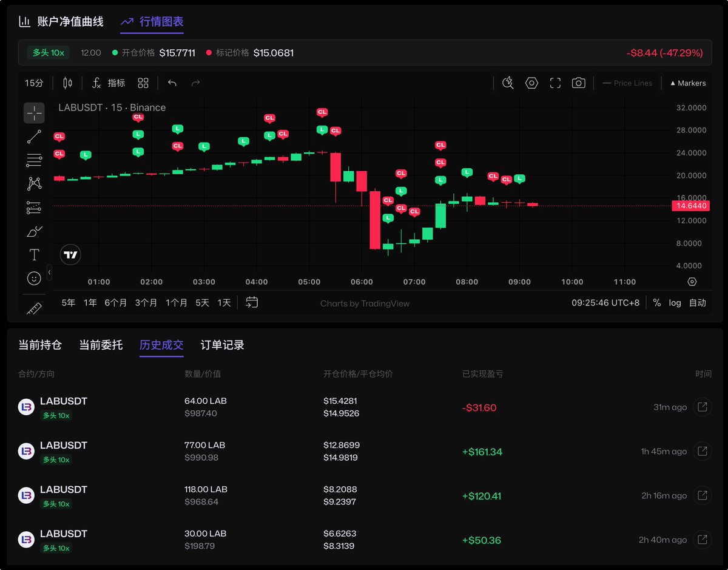
Task: Open details link for 2h 40m ago trade
Action: click(x=703, y=540)
